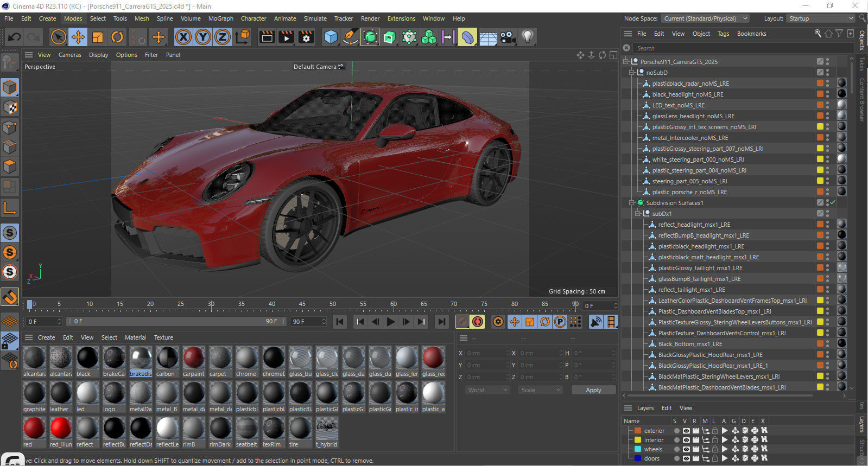Collapse Porsche911_CarreraGTS_2025 root node

[626, 61]
